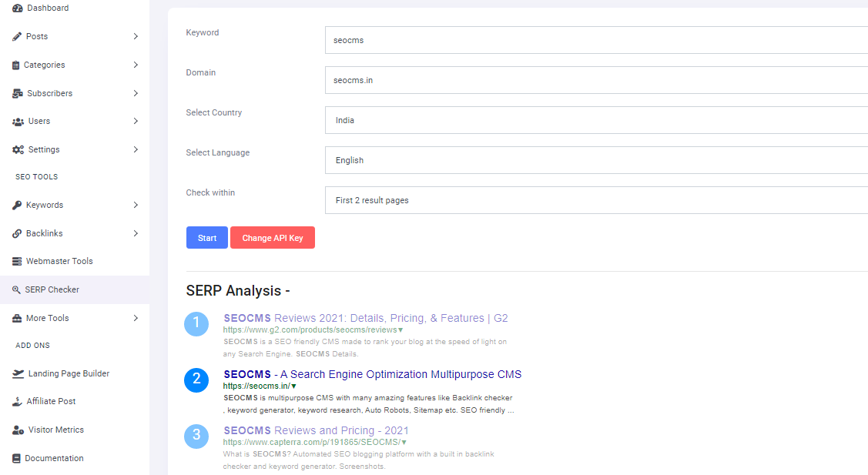Click the Select Language field label

[217, 152]
